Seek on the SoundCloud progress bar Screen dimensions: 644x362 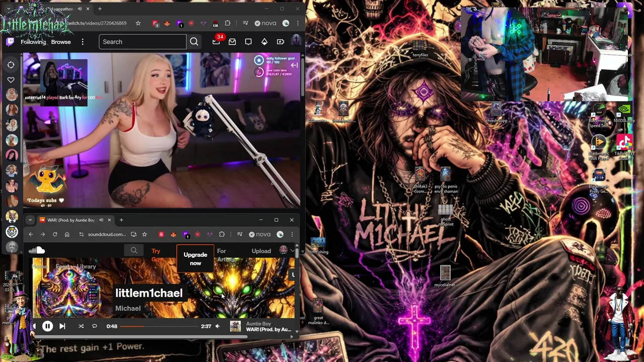click(x=159, y=326)
